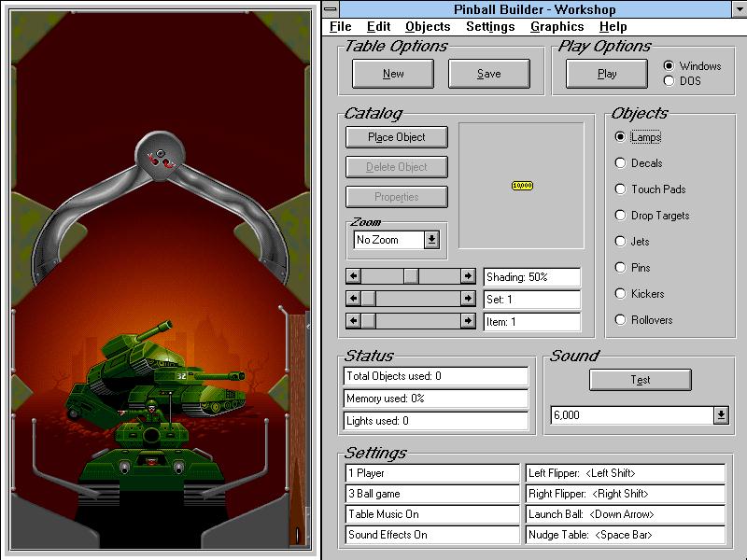Click the Right Flipper key setting
The height and width of the screenshot is (560, 747).
point(626,494)
